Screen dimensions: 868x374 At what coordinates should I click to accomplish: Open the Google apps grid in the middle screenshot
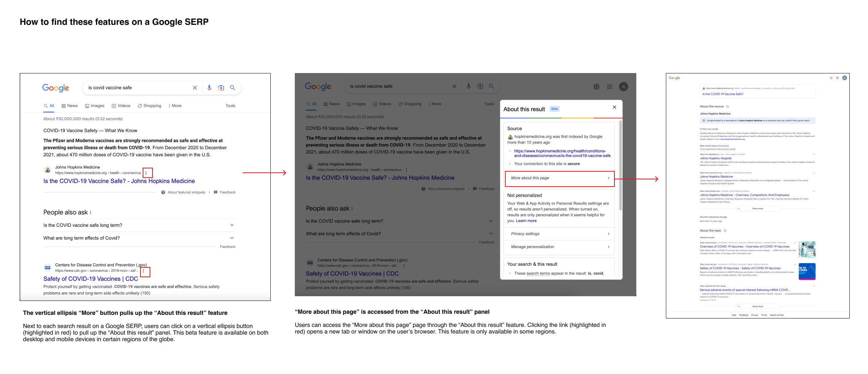(610, 87)
